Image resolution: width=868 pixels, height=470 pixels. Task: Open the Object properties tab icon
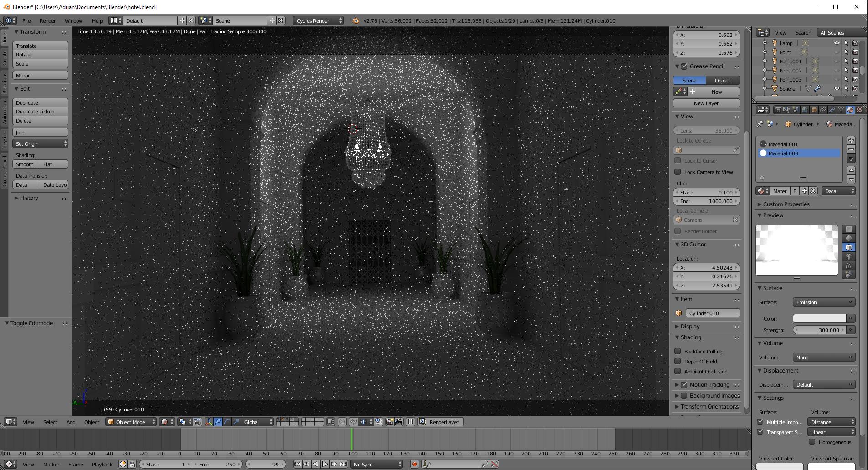814,110
